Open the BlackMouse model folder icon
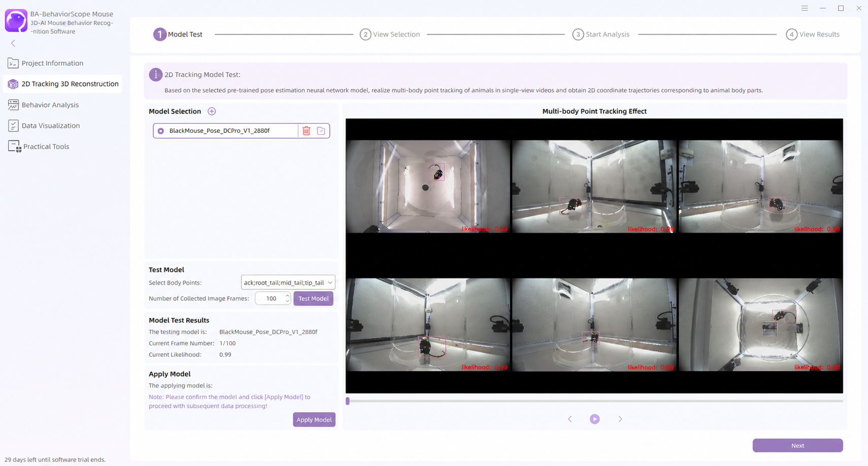Viewport: 868px width, 466px height. tap(321, 131)
